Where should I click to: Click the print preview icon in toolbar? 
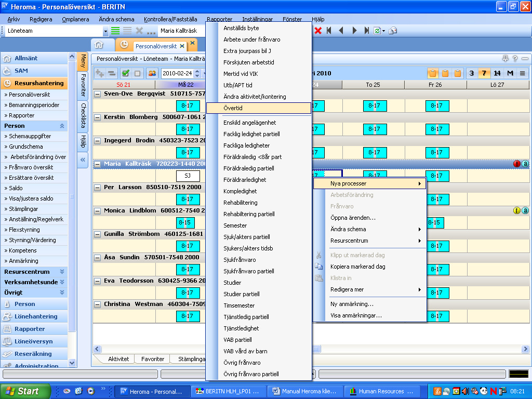[x=393, y=31]
